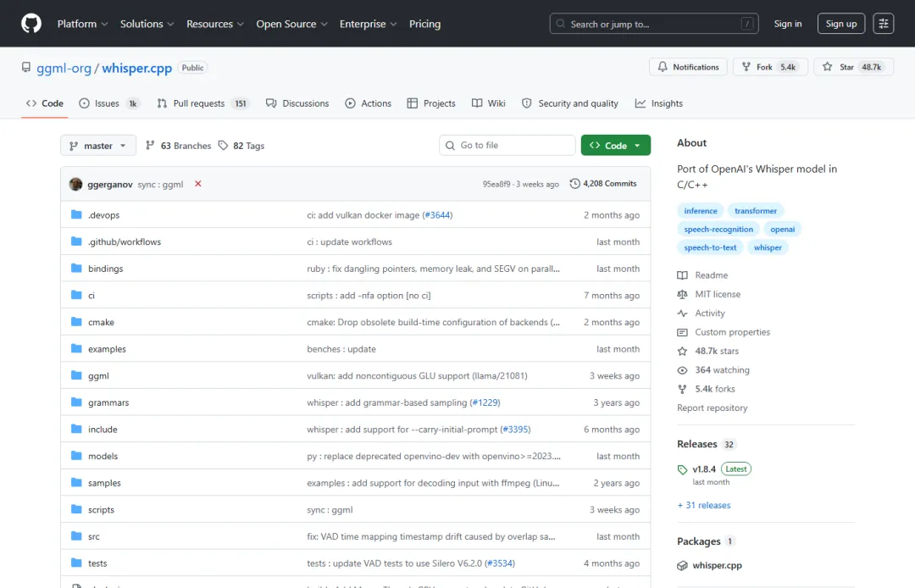Switch to the Security and quality tab
915x588 pixels.
pos(570,103)
